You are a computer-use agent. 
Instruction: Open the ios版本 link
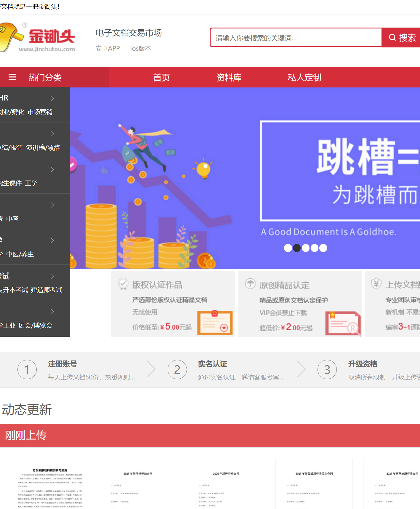coord(141,48)
